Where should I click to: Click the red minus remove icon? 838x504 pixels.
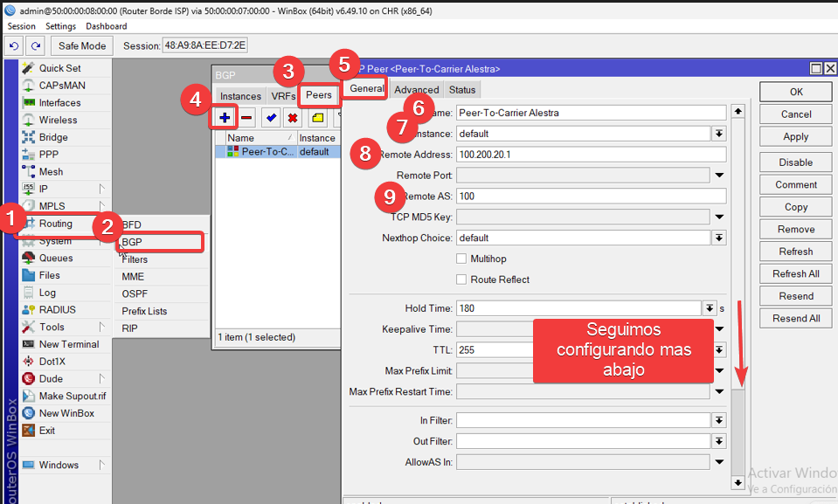pos(247,117)
